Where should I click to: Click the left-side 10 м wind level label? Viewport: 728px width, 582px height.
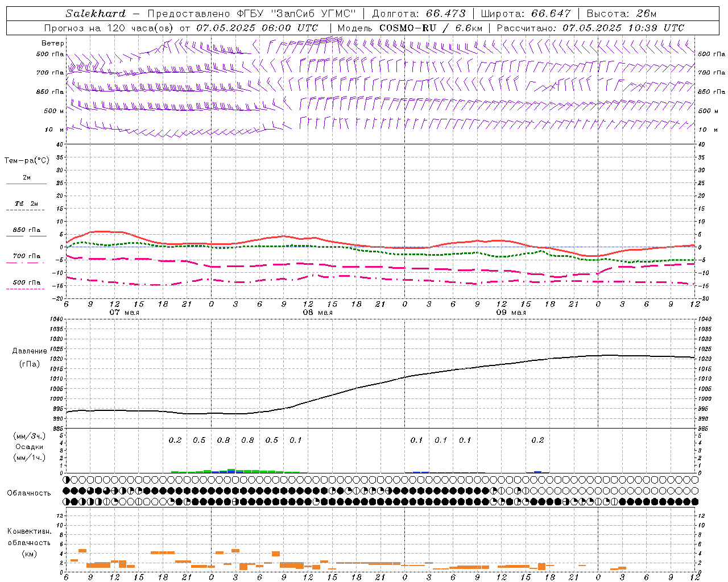[54, 130]
